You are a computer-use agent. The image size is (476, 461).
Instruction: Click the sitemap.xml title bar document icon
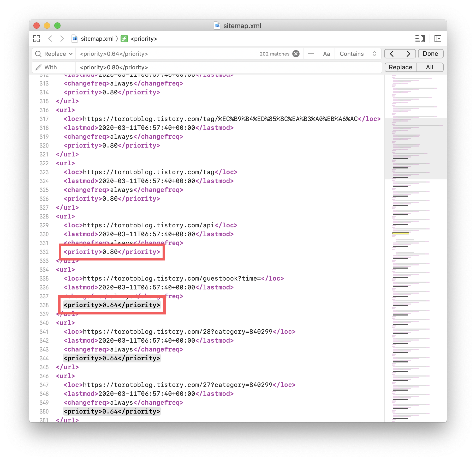(217, 26)
